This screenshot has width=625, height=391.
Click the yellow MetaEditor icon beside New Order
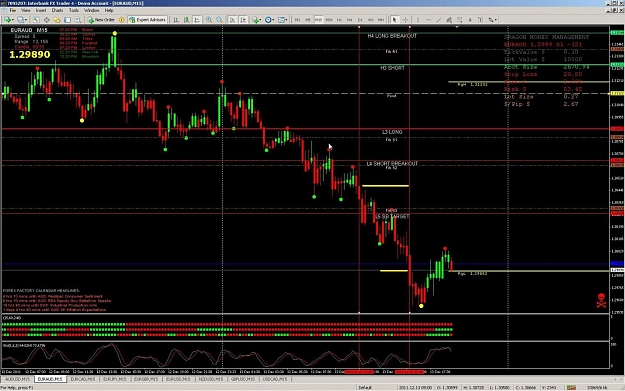pos(121,20)
